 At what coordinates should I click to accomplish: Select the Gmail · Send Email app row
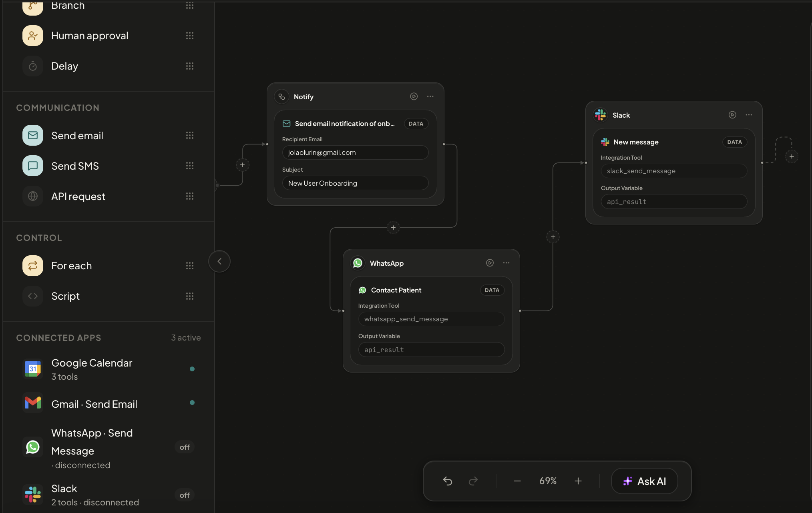108,403
